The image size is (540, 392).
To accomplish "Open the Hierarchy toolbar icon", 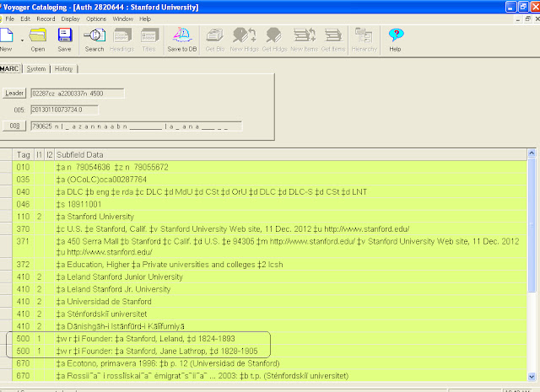I will 364,40.
